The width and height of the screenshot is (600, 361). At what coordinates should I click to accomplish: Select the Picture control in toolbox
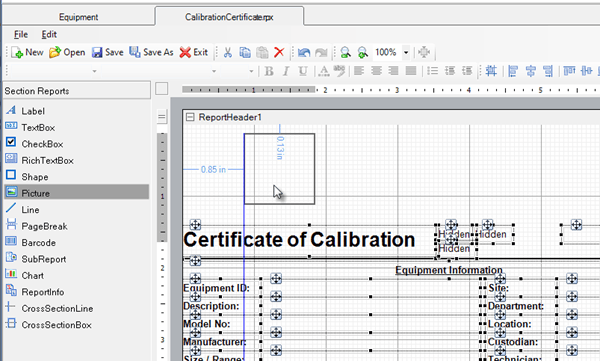[77, 192]
